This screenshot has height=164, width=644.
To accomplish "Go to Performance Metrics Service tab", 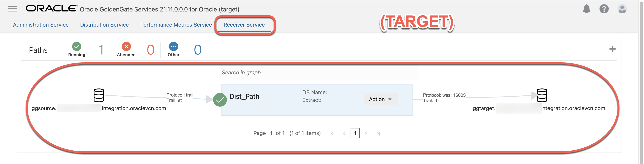I will click(176, 25).
